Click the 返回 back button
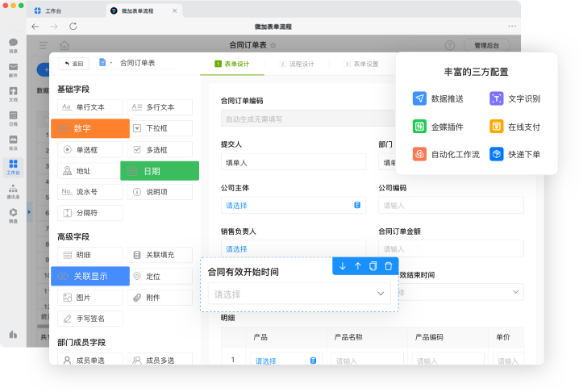Viewport: 583px width, 392px height. [73, 64]
